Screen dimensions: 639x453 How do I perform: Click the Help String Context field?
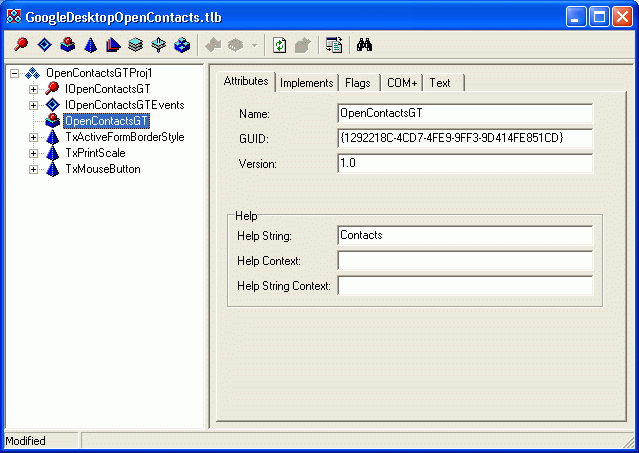coord(465,286)
